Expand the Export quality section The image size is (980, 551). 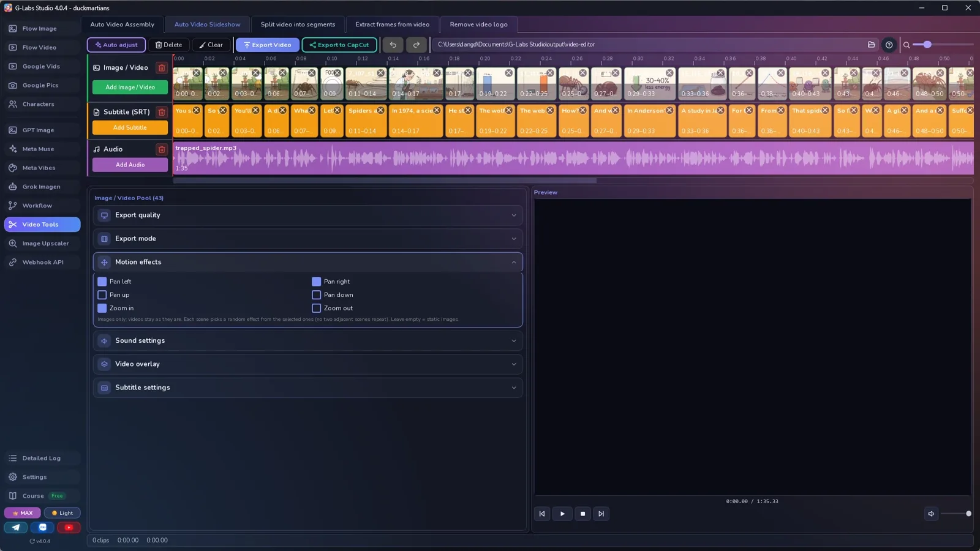point(307,216)
